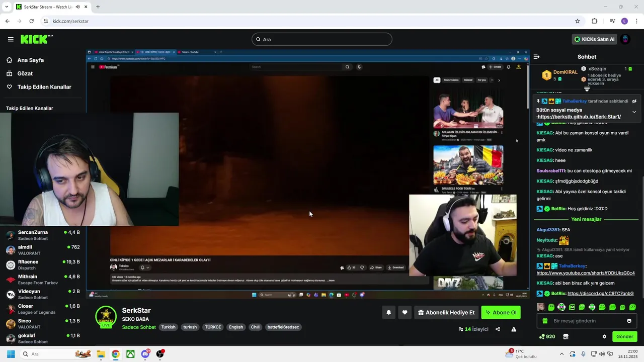Open RRaenee channel in sidebar
Viewport: 644px width, 362px height.
(x=43, y=264)
